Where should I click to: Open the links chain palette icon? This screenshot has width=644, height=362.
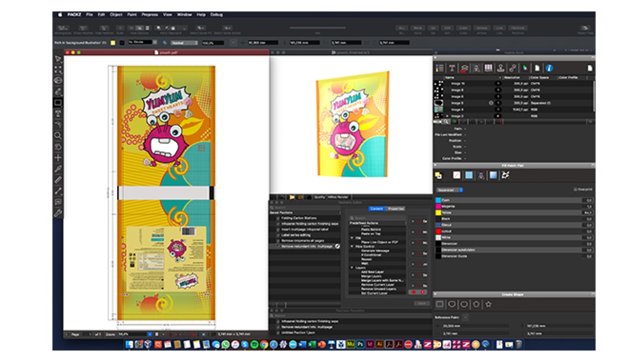(x=513, y=68)
